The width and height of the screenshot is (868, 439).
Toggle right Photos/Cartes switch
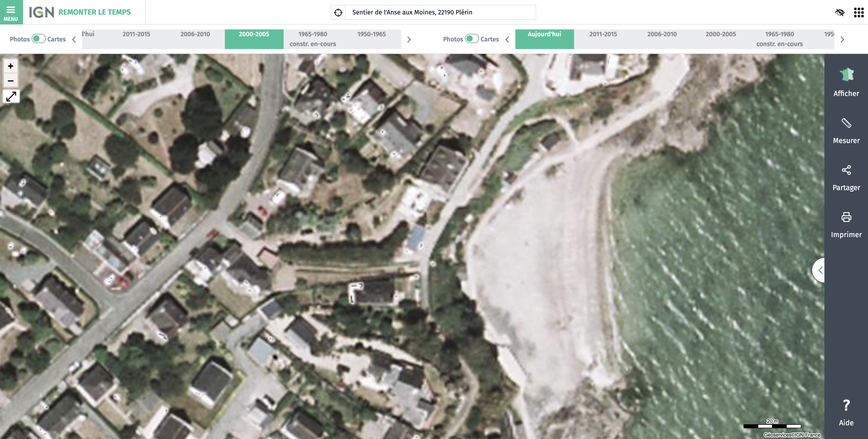click(x=472, y=39)
